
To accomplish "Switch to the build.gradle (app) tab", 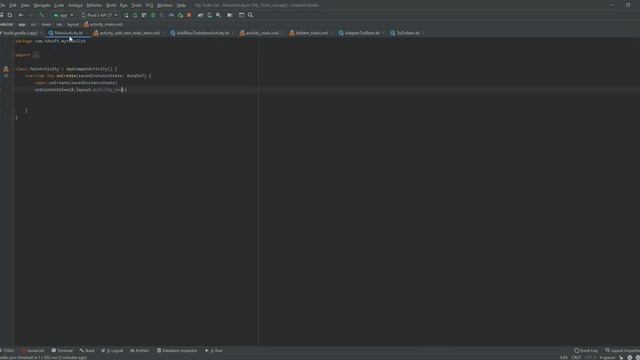I will tap(20, 33).
